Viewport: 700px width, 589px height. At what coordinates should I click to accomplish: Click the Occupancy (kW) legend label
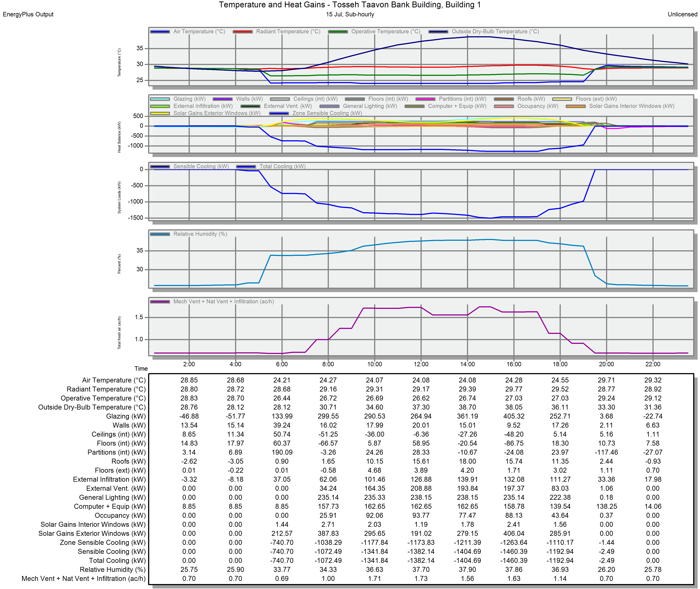point(538,106)
